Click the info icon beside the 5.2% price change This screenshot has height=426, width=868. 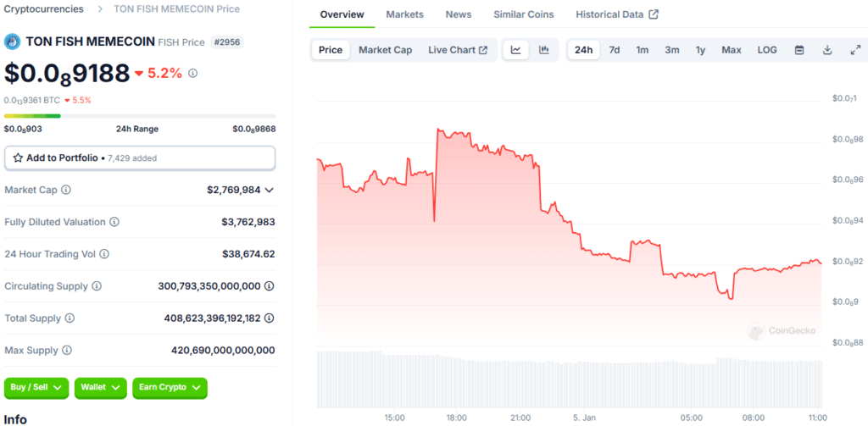192,73
